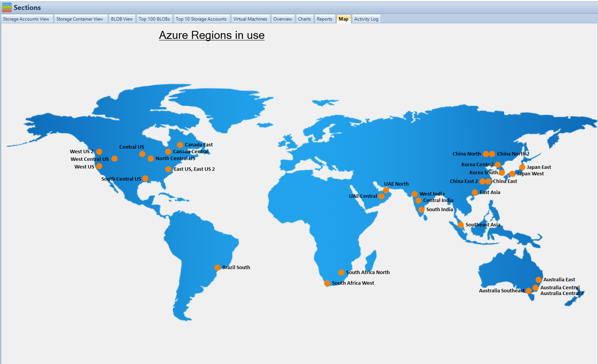Screen dimensions: 598x364
Task: Click the Australia Southeast marker dot
Action: 529,291
